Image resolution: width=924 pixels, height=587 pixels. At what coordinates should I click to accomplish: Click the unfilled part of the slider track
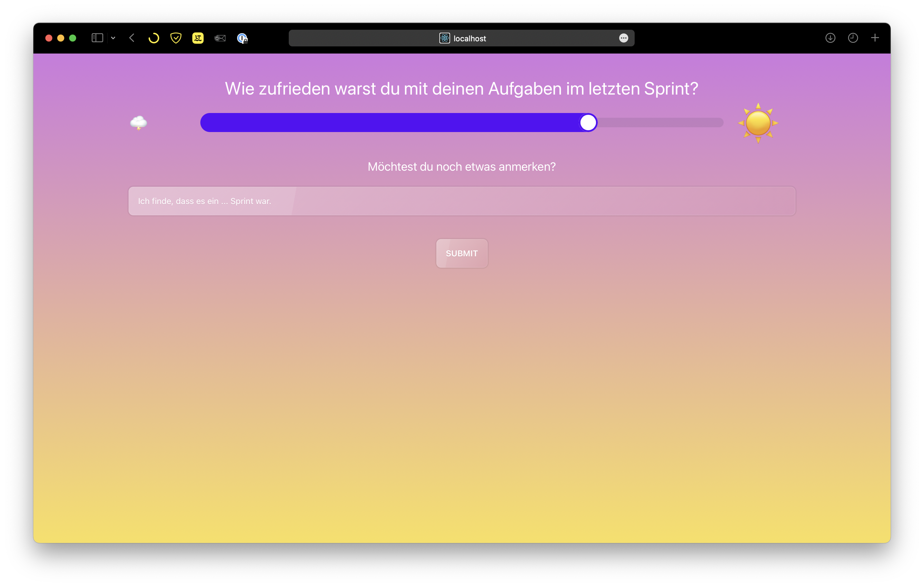click(660, 123)
